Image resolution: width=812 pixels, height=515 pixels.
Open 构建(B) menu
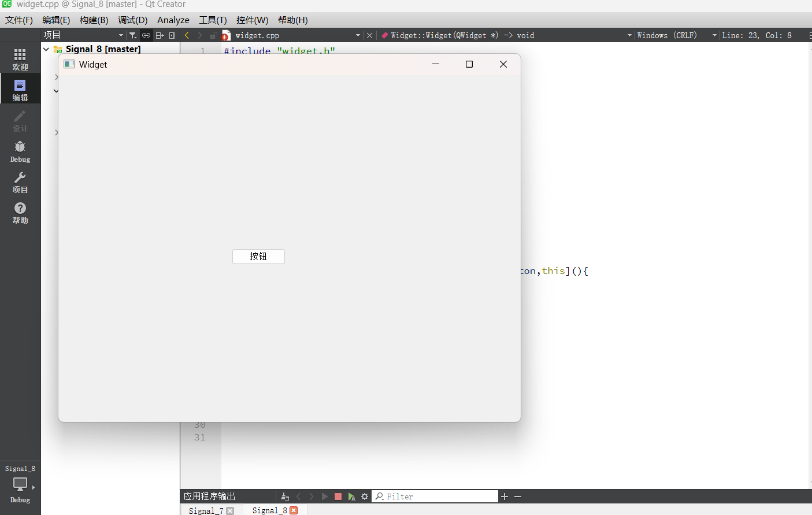pos(94,20)
